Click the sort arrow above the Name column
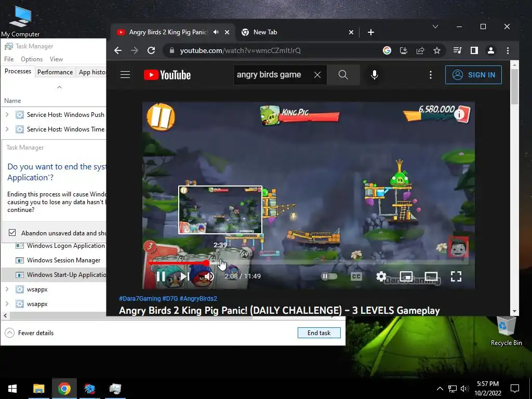The width and height of the screenshot is (532, 399). 59,87
